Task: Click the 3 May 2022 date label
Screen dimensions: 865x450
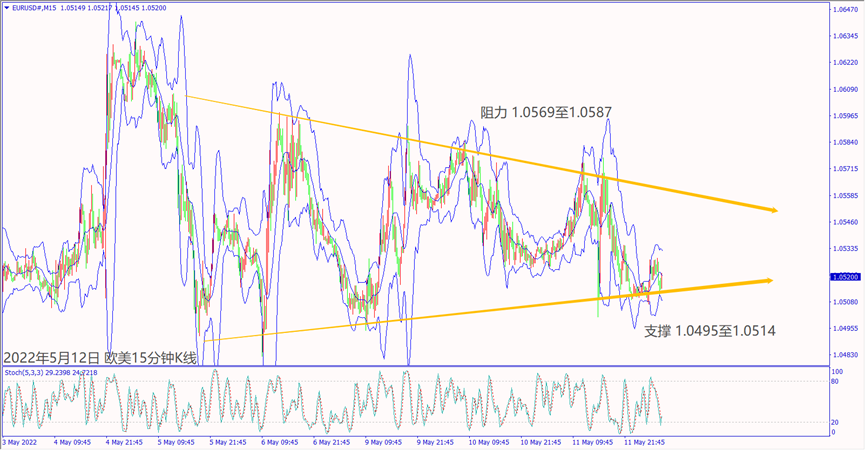Action: pyautogui.click(x=21, y=441)
